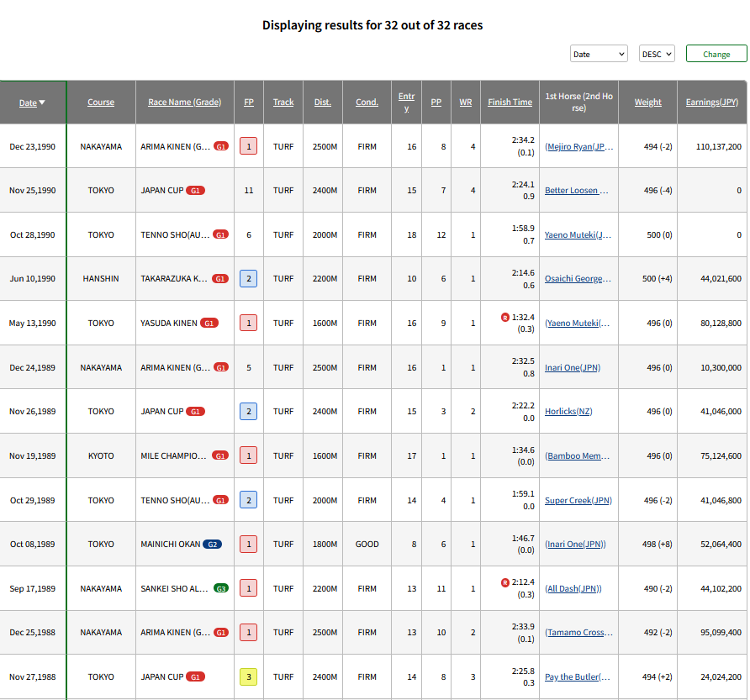Select the KYOTO course cell
This screenshot has height=700, width=750.
point(101,455)
